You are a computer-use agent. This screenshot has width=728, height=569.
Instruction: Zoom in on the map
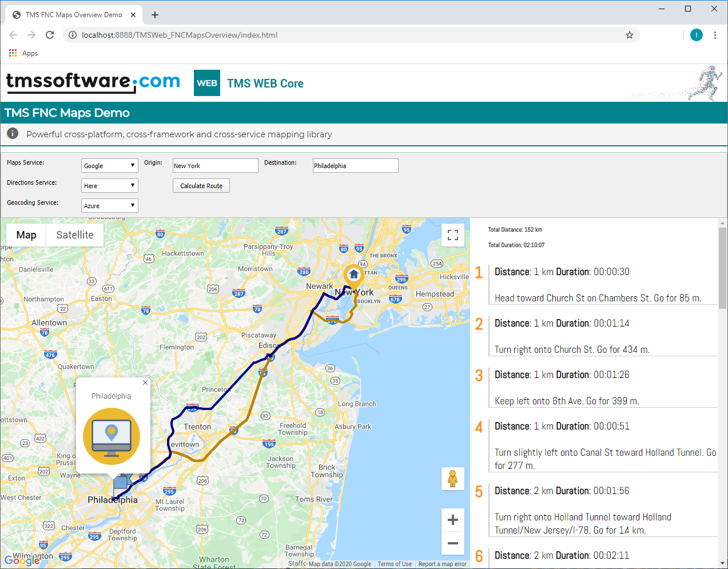coord(453,520)
